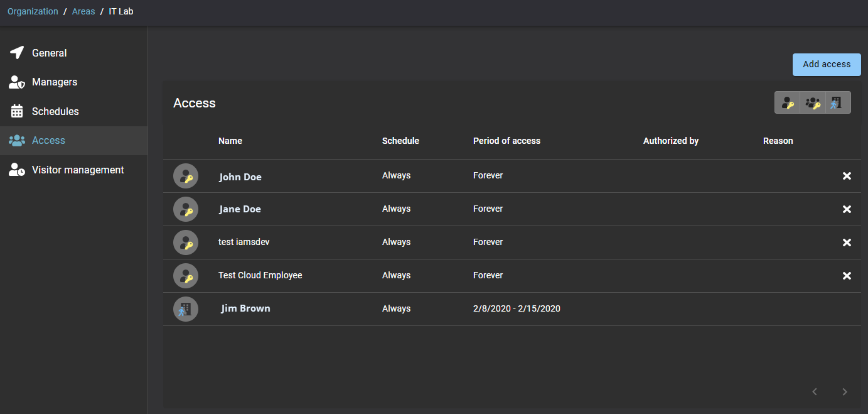This screenshot has height=414, width=868.
Task: Click the Period of access column header
Action: point(506,141)
